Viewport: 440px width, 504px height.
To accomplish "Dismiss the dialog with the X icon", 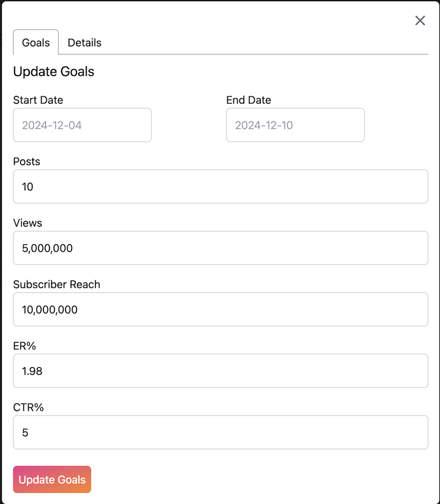I will click(420, 20).
